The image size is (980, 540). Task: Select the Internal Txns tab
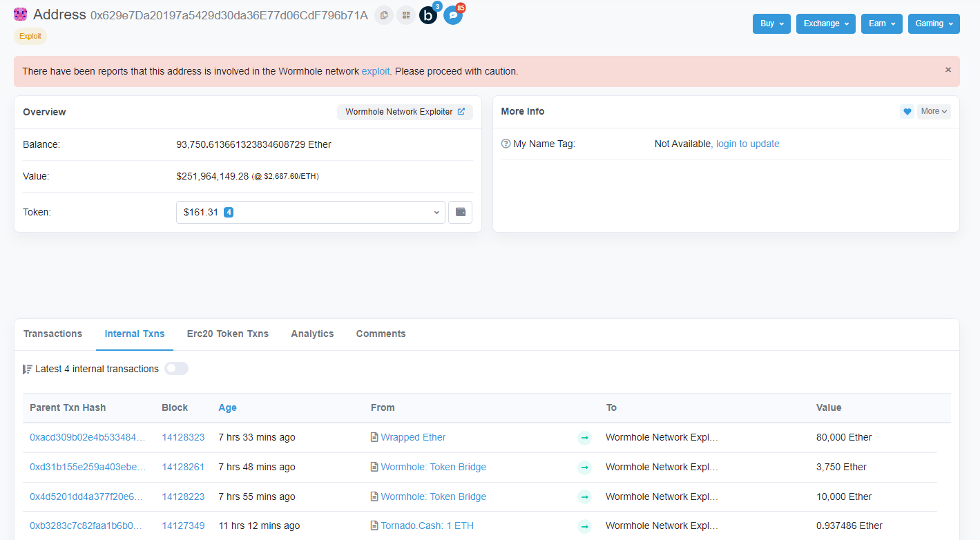(135, 334)
